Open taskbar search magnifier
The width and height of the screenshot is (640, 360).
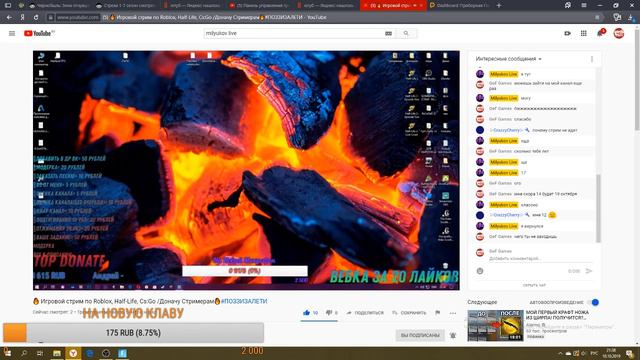click(24, 353)
